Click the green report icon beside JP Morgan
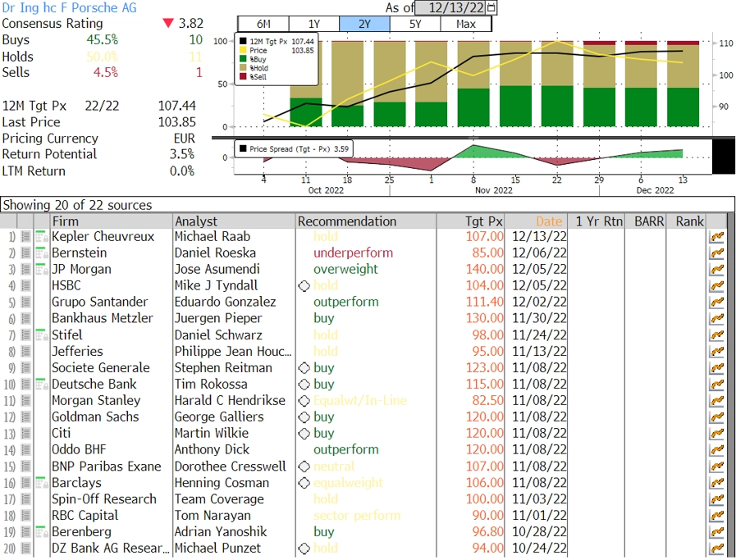Viewport: 736px width, 560px height. (x=42, y=270)
